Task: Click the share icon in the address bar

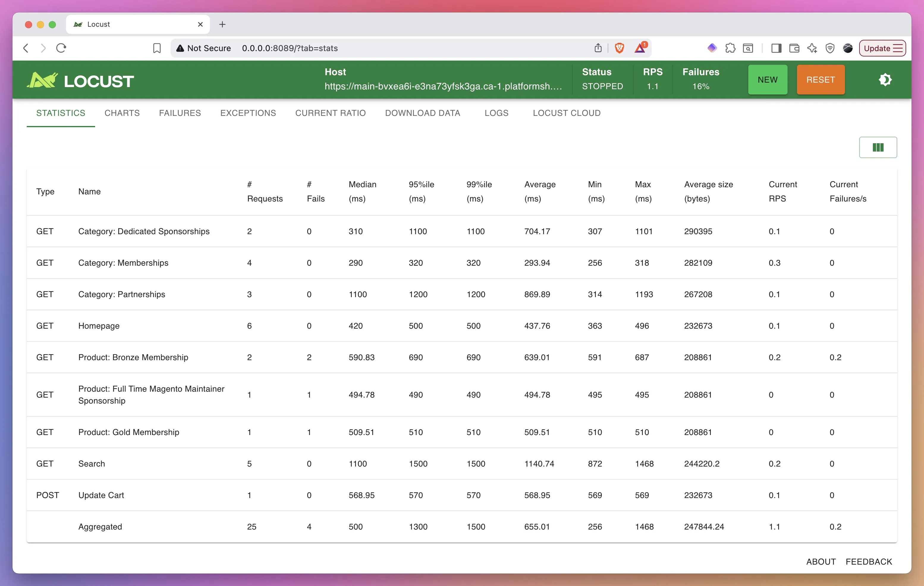Action: (x=598, y=48)
